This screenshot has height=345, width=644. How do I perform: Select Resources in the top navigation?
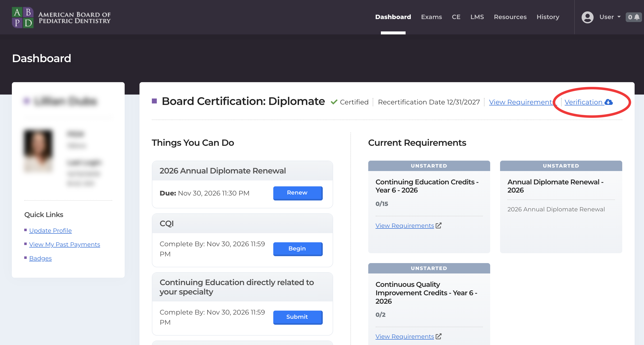(510, 17)
